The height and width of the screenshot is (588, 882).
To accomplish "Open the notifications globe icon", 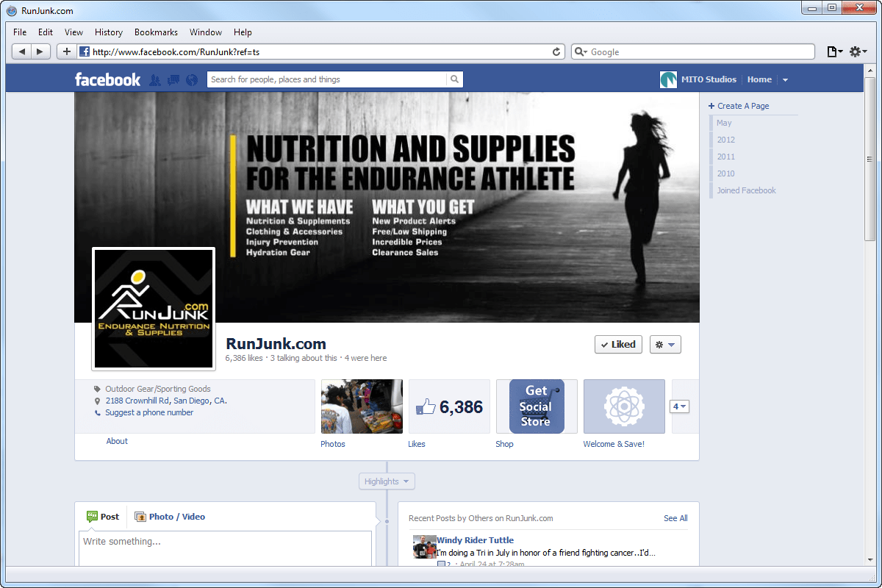I will pyautogui.click(x=192, y=79).
